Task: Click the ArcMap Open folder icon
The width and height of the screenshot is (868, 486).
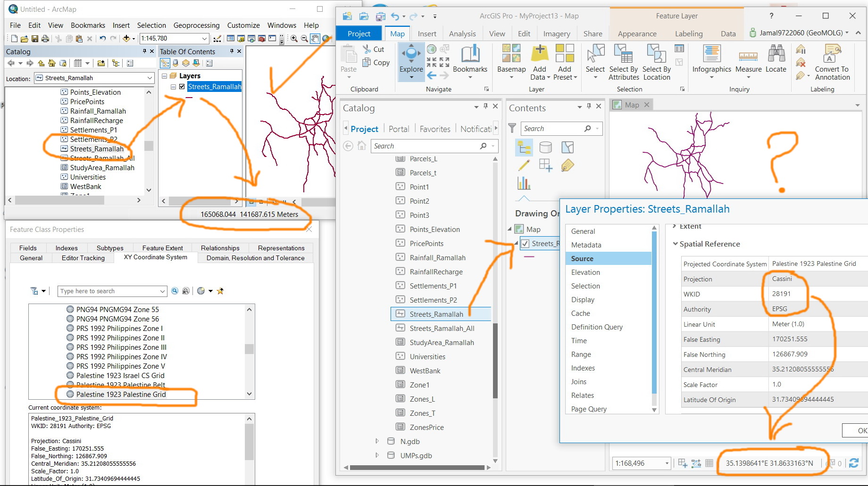Action: pos(25,39)
